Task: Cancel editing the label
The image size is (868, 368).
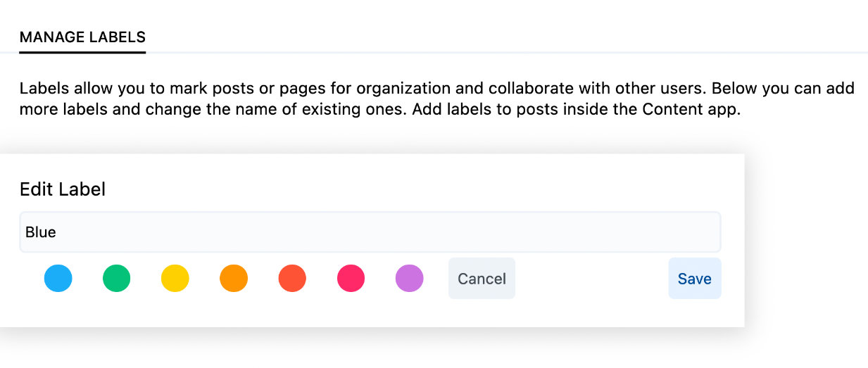Action: (482, 279)
